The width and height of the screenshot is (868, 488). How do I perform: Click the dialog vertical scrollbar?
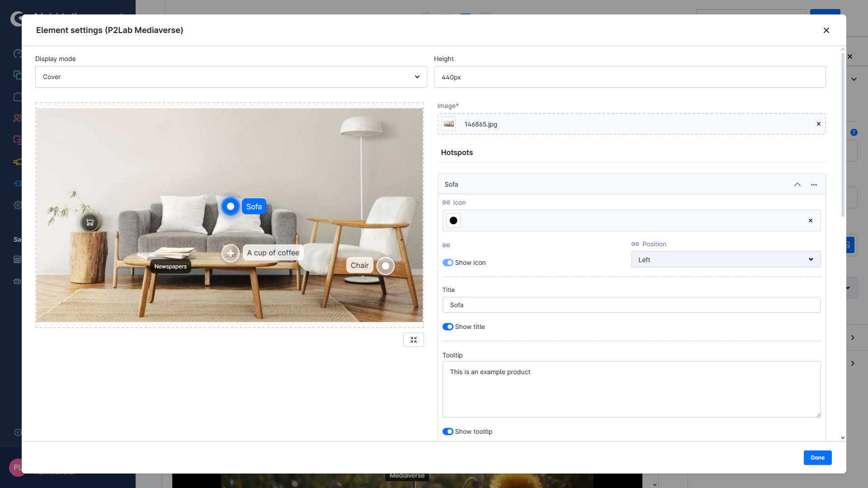(x=843, y=136)
